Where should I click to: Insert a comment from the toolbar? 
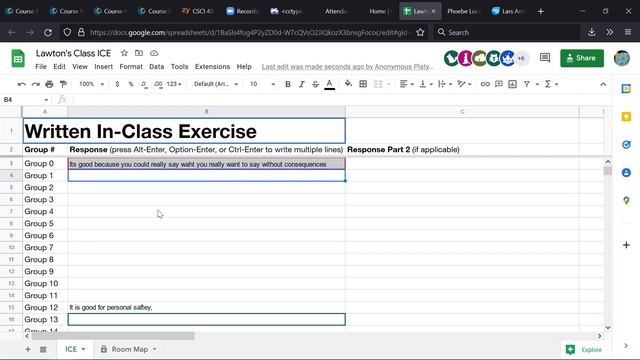[x=499, y=84]
